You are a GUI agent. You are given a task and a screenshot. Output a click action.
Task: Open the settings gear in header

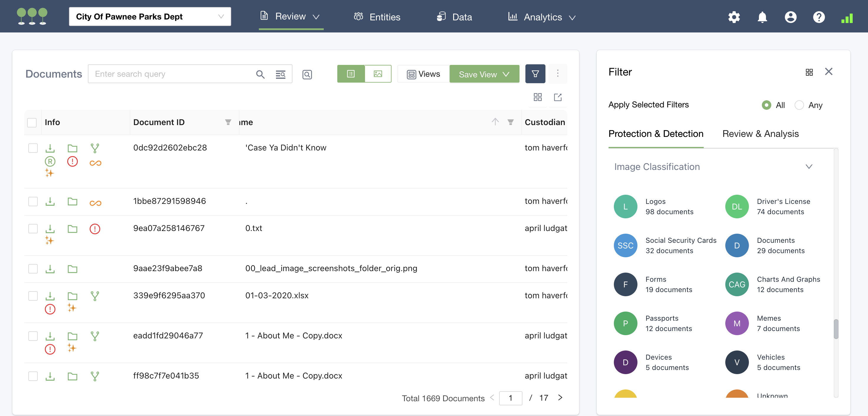point(734,17)
